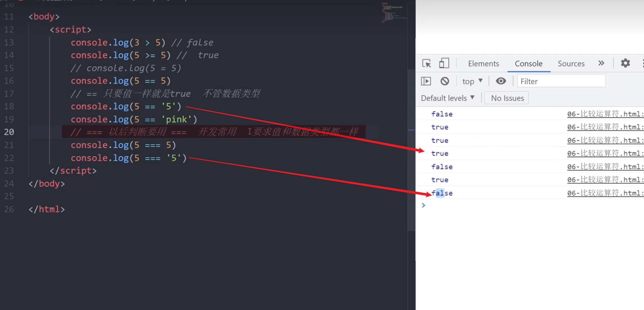Toggle the device toolbar icon

tap(444, 63)
